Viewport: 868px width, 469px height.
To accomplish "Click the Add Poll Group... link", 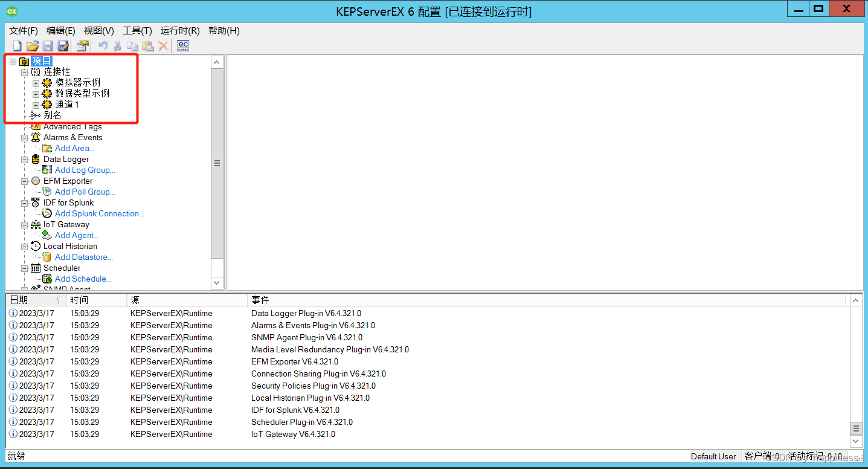I will coord(85,192).
